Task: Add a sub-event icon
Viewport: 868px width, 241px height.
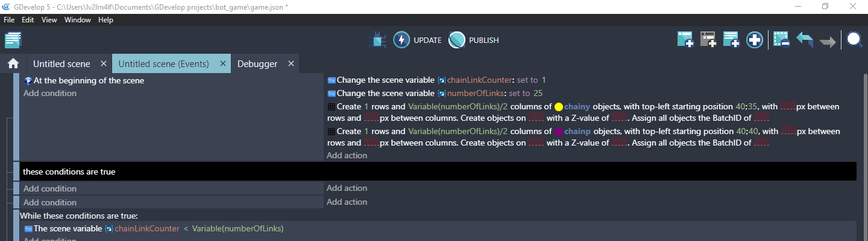Action: [x=708, y=40]
